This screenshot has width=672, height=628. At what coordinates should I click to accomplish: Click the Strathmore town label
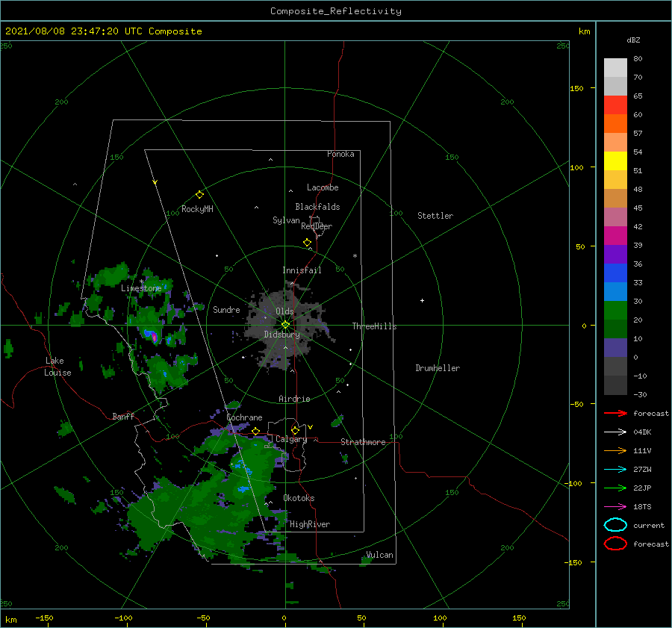363,442
